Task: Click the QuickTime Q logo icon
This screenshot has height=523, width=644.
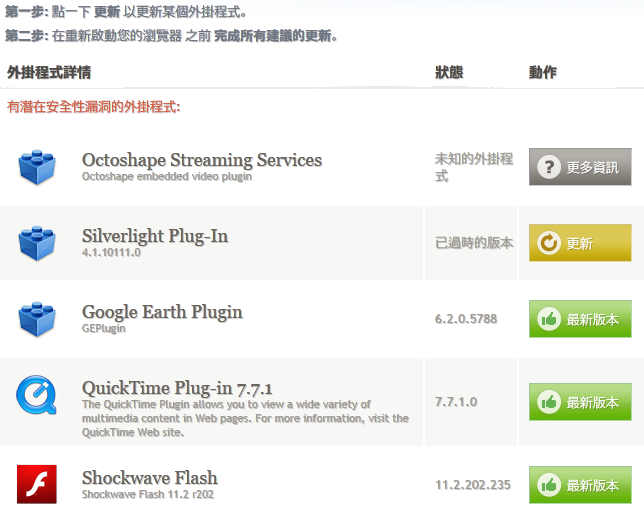Action: pos(36,395)
